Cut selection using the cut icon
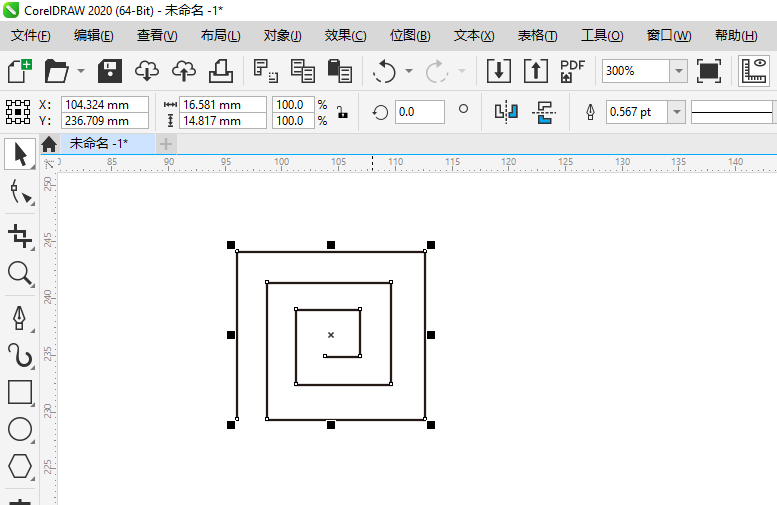The height and width of the screenshot is (505, 777). [266, 71]
